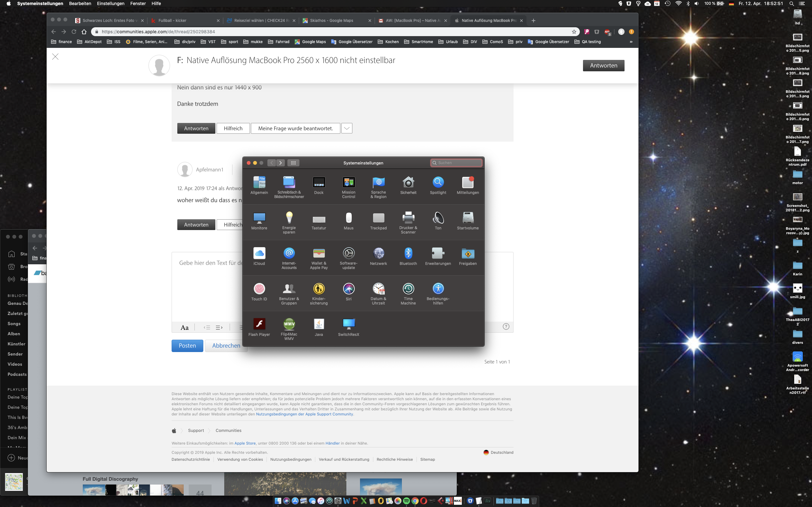Click the show all preferences grid button

(x=293, y=163)
